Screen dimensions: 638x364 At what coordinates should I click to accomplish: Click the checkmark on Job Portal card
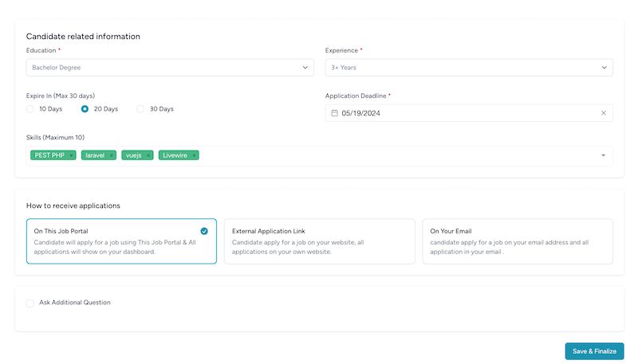[x=204, y=231]
